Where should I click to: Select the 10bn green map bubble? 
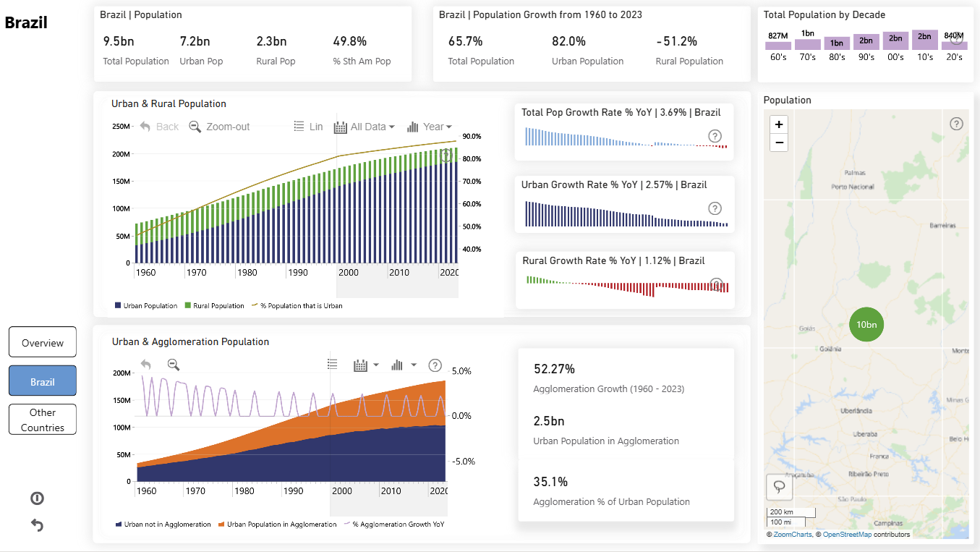point(866,324)
